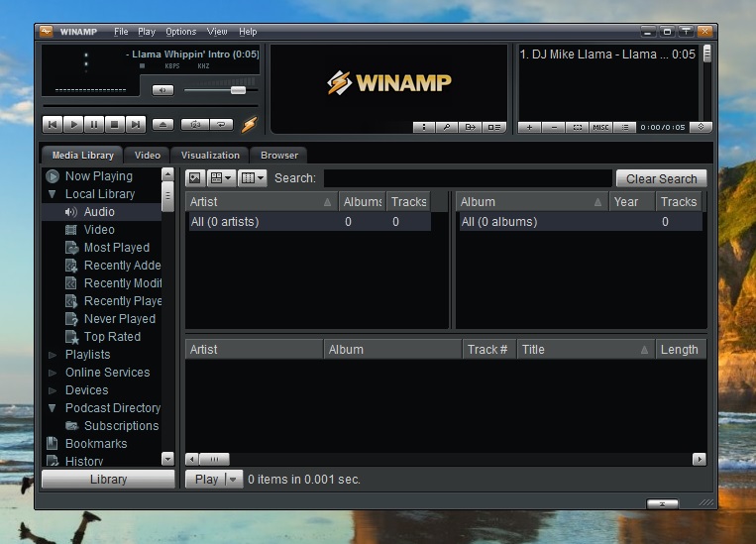Skip to the previous track
The height and width of the screenshot is (544, 756).
53,125
